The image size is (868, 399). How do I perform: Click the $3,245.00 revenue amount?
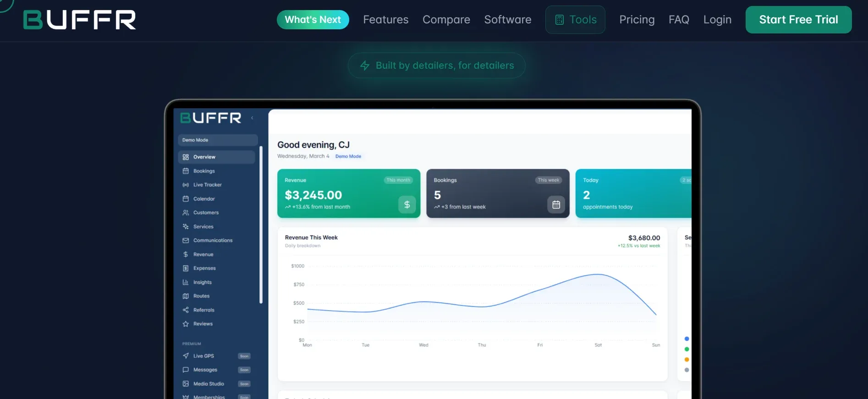pos(313,195)
